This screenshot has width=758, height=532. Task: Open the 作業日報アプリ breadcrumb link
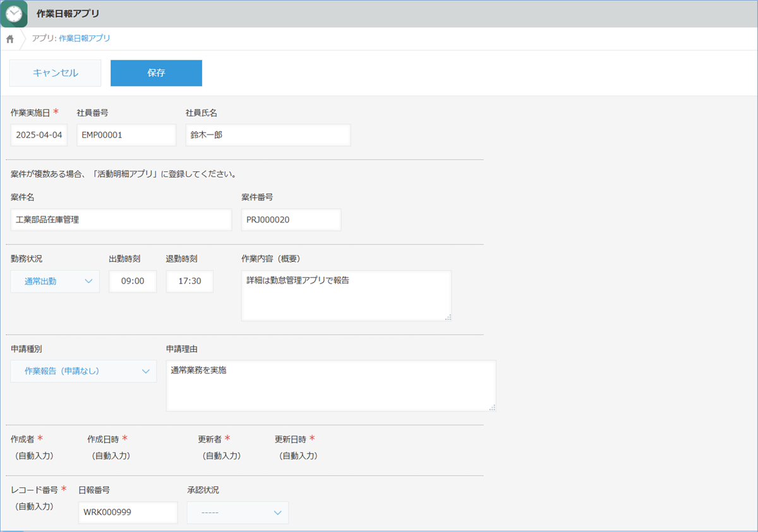pos(84,39)
